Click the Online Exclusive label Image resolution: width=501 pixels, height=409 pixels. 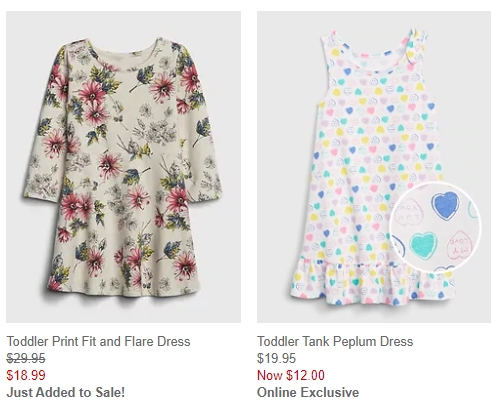[x=308, y=392]
